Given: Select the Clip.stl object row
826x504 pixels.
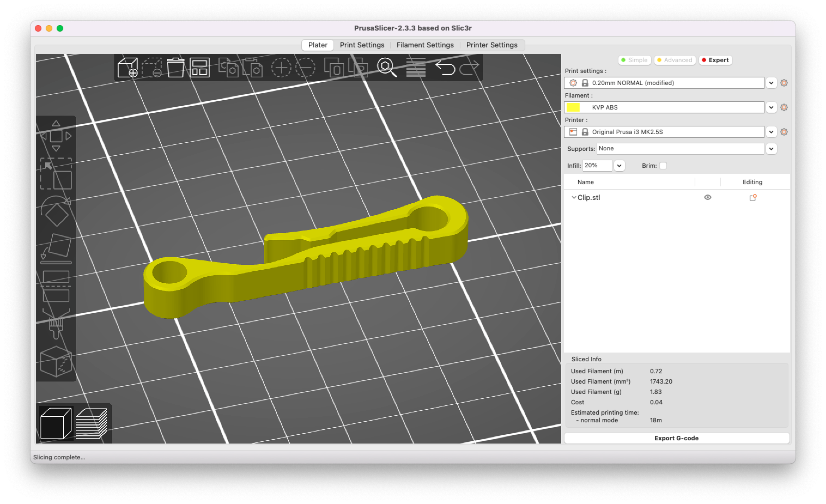Looking at the screenshot, I should click(676, 198).
